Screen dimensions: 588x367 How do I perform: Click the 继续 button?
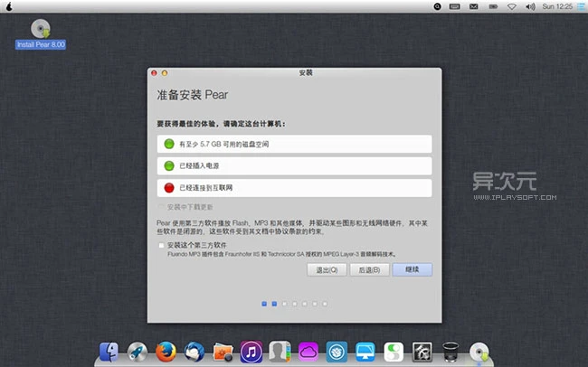click(x=413, y=269)
